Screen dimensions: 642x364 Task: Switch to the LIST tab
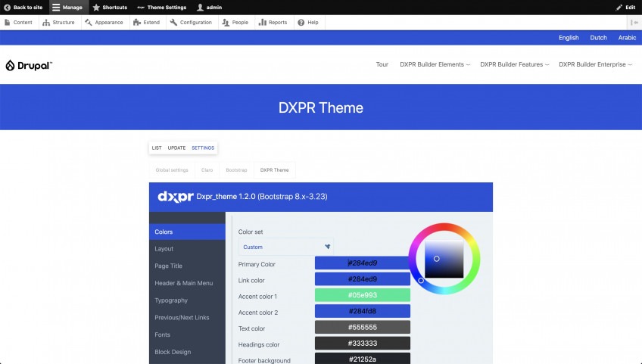click(157, 148)
